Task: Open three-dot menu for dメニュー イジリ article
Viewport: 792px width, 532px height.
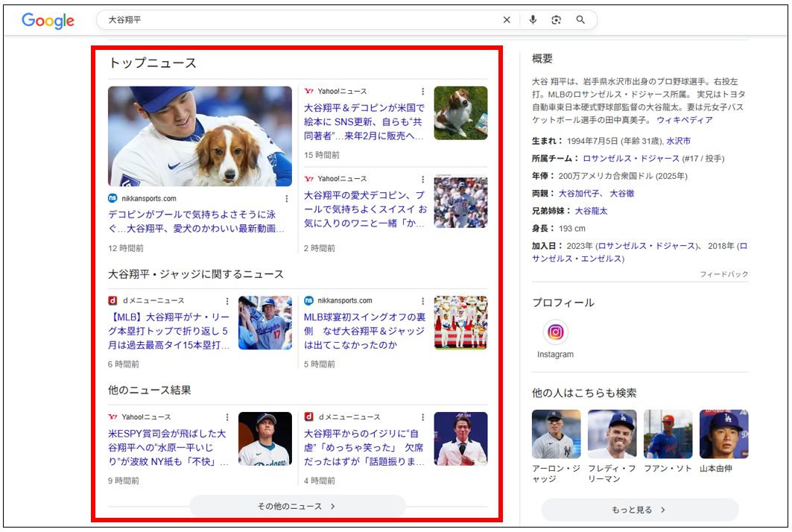Action: [x=422, y=417]
